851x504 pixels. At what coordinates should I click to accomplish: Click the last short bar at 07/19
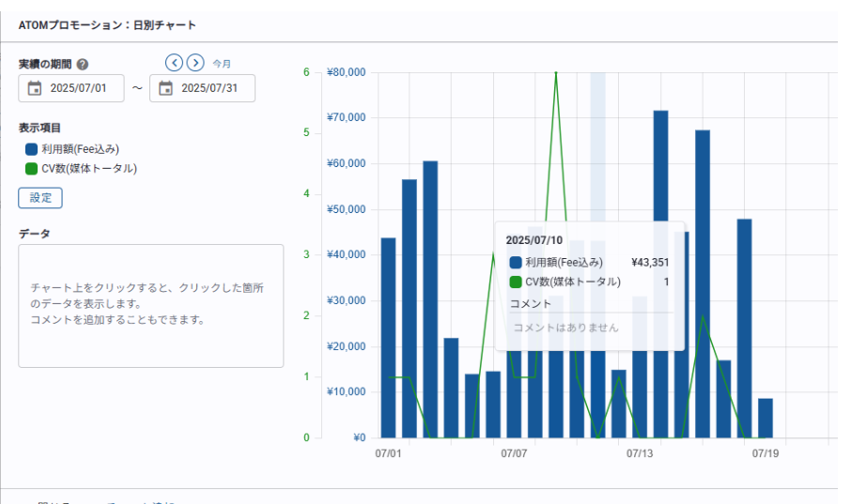click(766, 419)
